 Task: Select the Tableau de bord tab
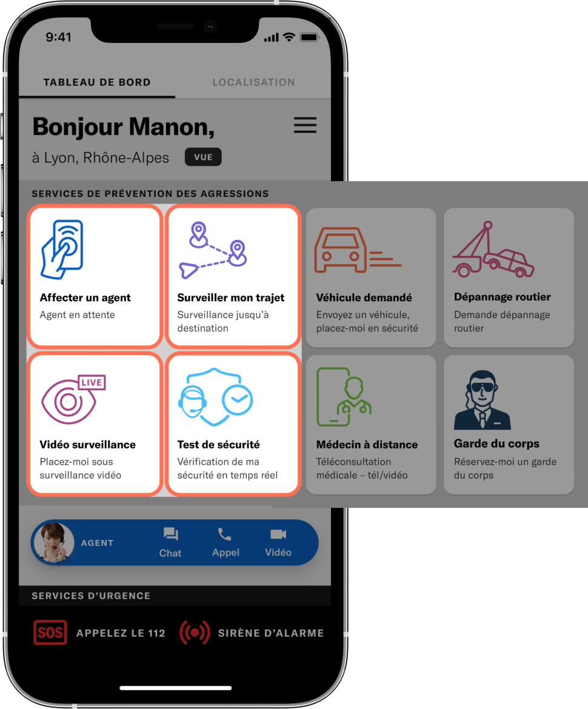97,82
